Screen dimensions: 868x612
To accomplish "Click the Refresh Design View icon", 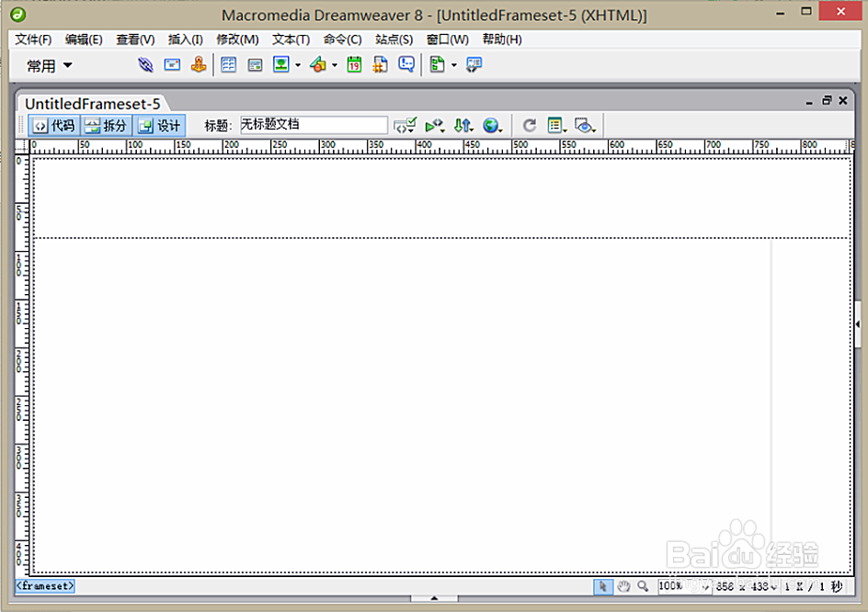I will [x=530, y=126].
